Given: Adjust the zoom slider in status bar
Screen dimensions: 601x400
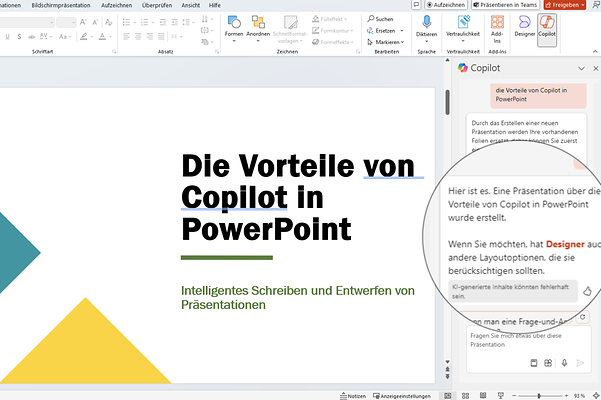Looking at the screenshot, I should coord(540,395).
